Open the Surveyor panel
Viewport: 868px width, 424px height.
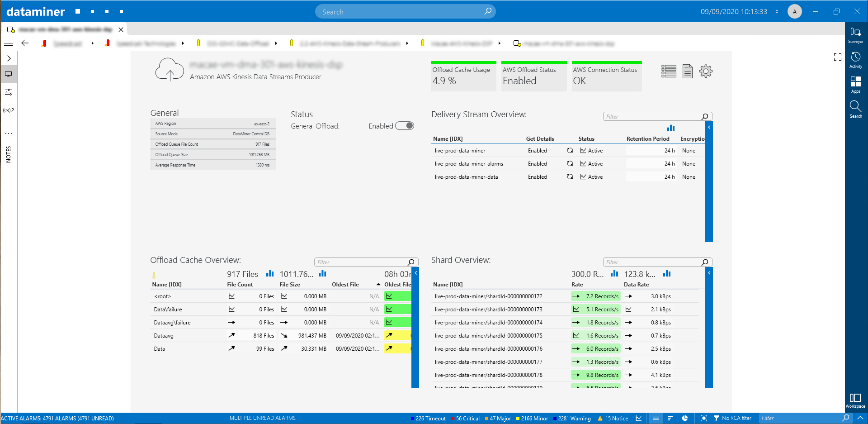click(855, 35)
